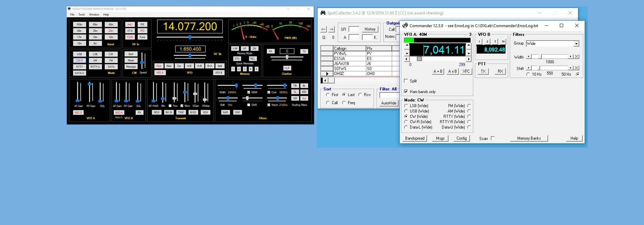Uncheck Ham bands only
The image size is (644, 225).
tap(406, 91)
